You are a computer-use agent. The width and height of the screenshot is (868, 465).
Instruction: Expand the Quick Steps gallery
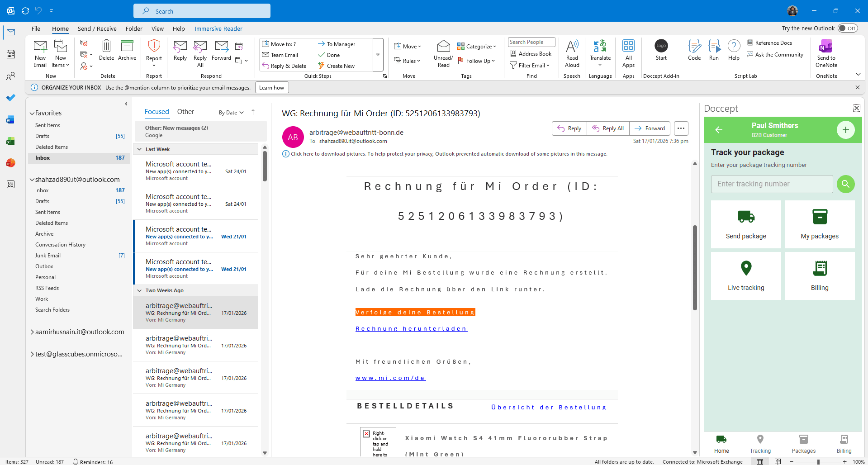coord(378,55)
